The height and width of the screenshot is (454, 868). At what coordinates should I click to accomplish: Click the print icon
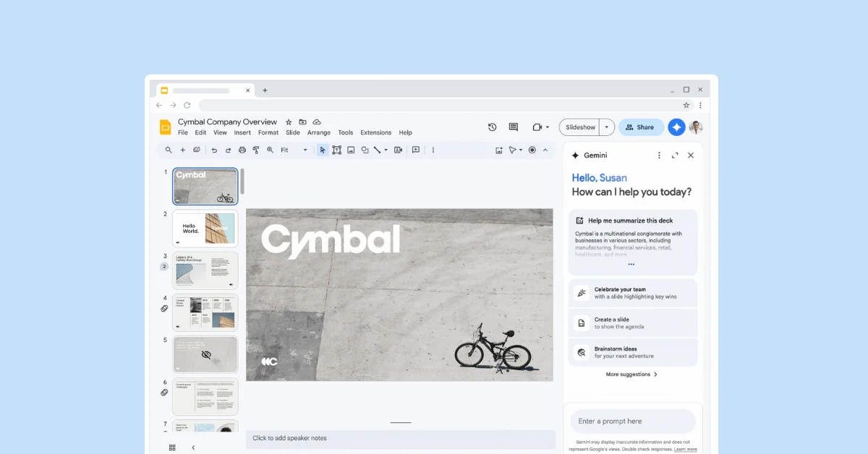coord(242,150)
